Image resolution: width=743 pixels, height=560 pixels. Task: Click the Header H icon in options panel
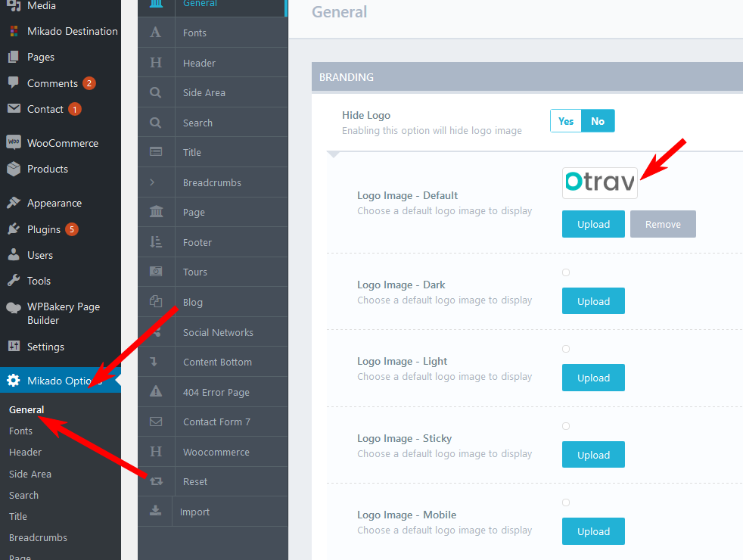pos(156,63)
